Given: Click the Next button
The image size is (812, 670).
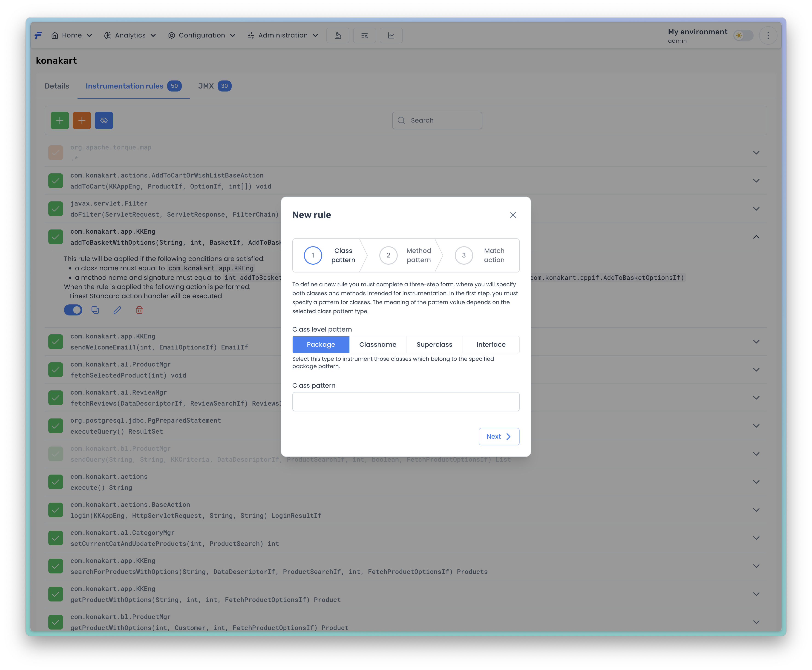Looking at the screenshot, I should [498, 436].
